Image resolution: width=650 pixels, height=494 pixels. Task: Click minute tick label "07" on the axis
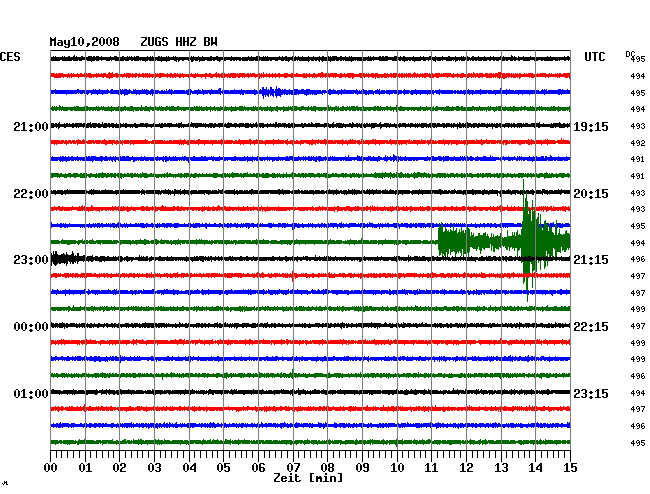293,468
